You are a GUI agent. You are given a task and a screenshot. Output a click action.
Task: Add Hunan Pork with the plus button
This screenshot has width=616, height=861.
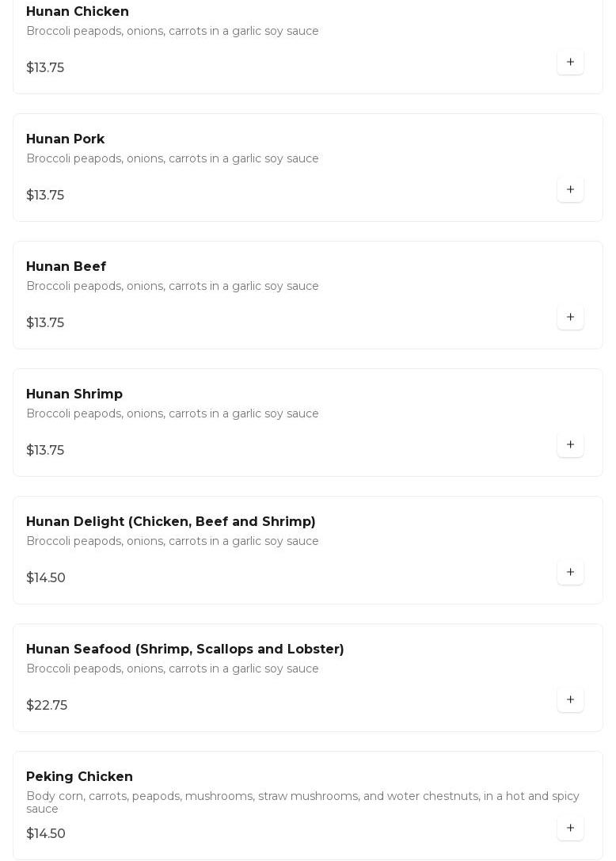tap(570, 189)
